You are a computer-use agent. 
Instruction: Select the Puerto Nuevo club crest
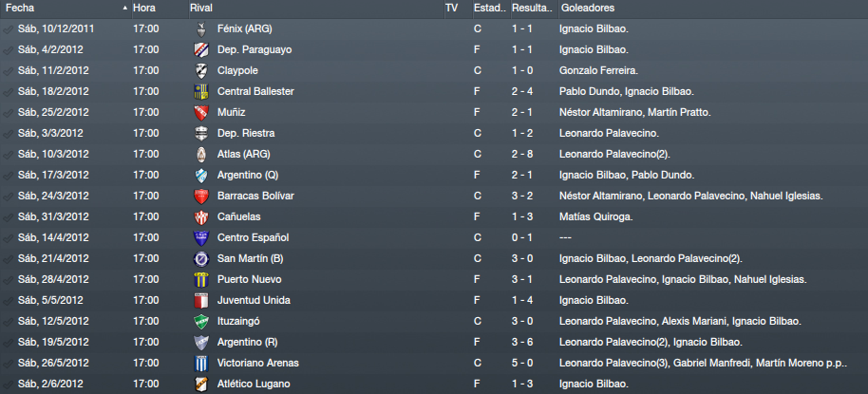tap(201, 279)
